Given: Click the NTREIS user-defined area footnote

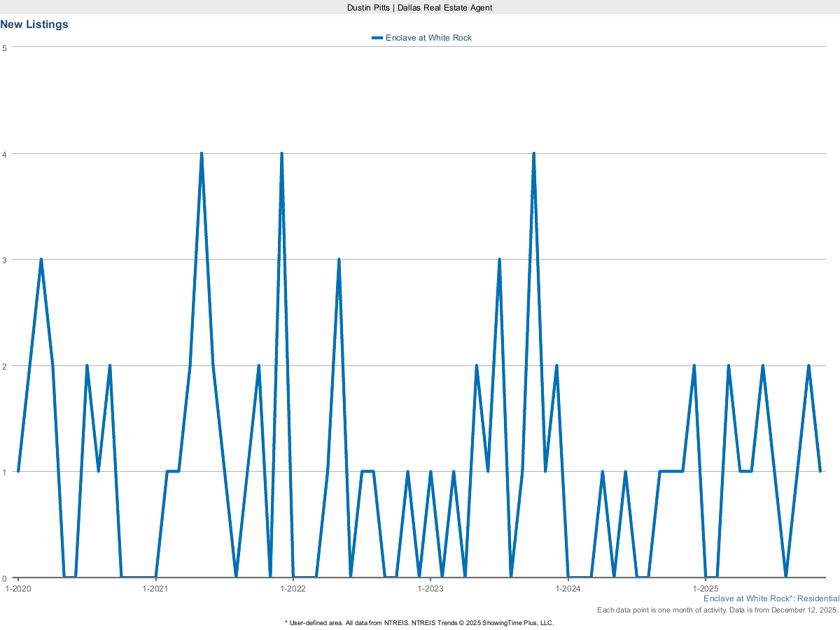Looking at the screenshot, I should (420, 622).
